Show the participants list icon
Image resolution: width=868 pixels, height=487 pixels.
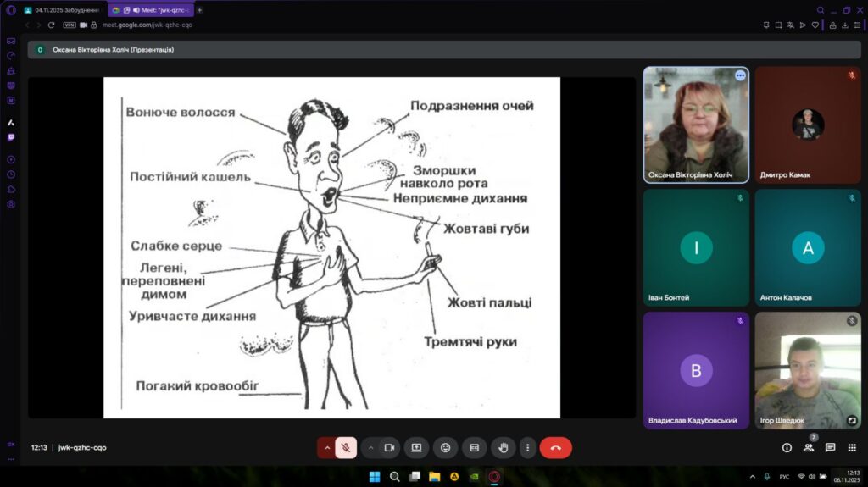click(x=809, y=447)
